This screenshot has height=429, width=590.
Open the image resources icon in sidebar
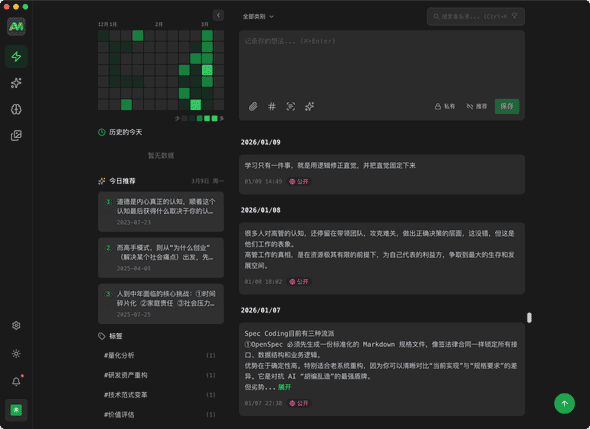point(16,135)
